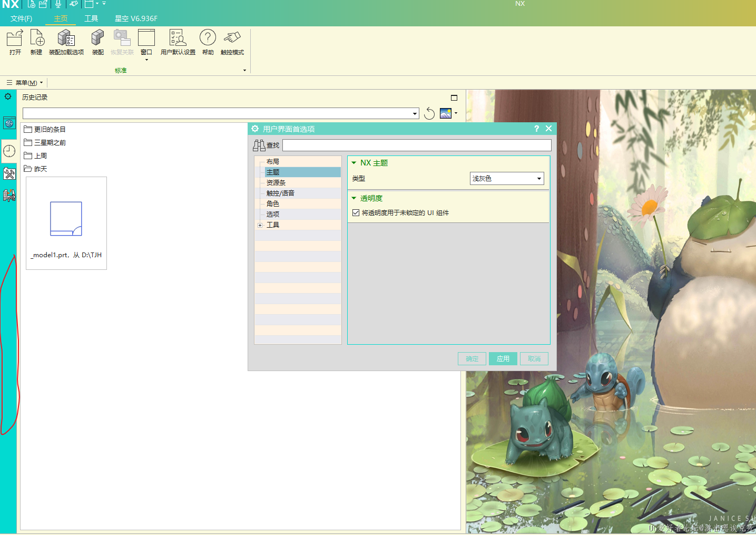
Task: Click the 查找 search input field
Action: click(417, 145)
